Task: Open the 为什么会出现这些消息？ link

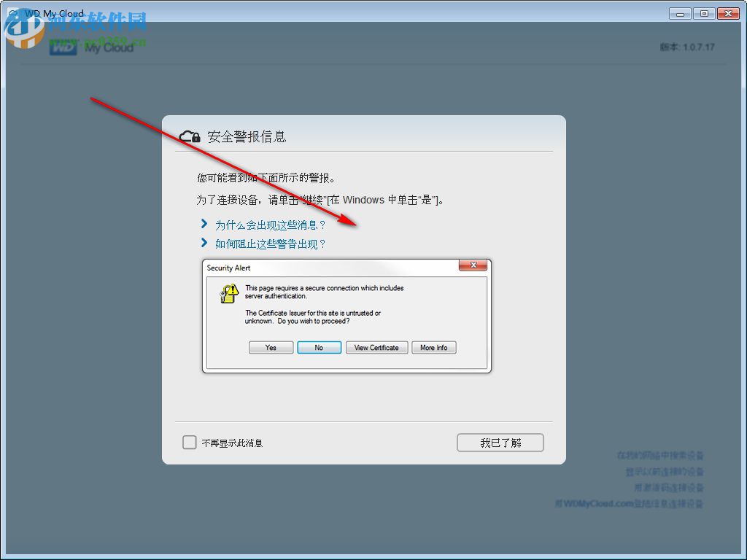Action: 271,225
